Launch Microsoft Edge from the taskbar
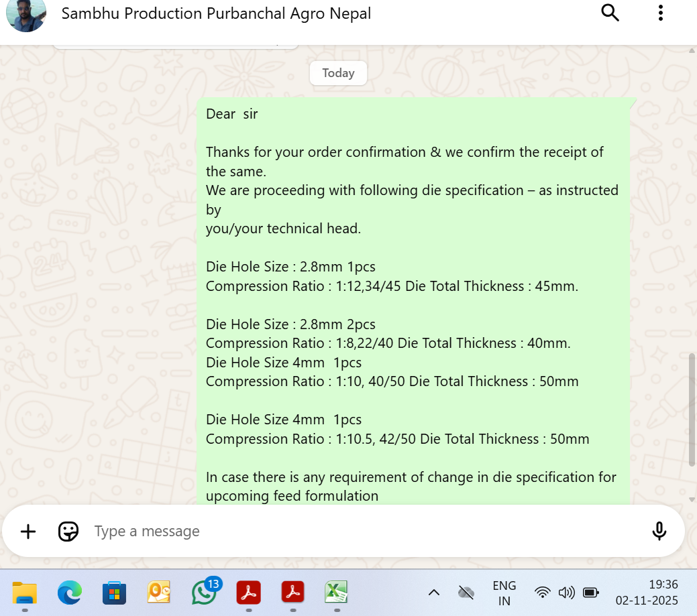Screen dimensions: 697x616 70,593
